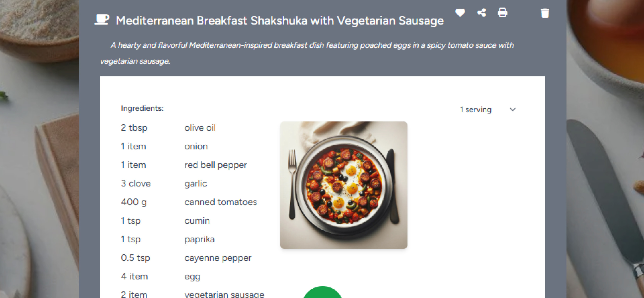Viewport: 644px width, 298px height.
Task: Select the red bell pepper ingredient
Action: [215, 165]
